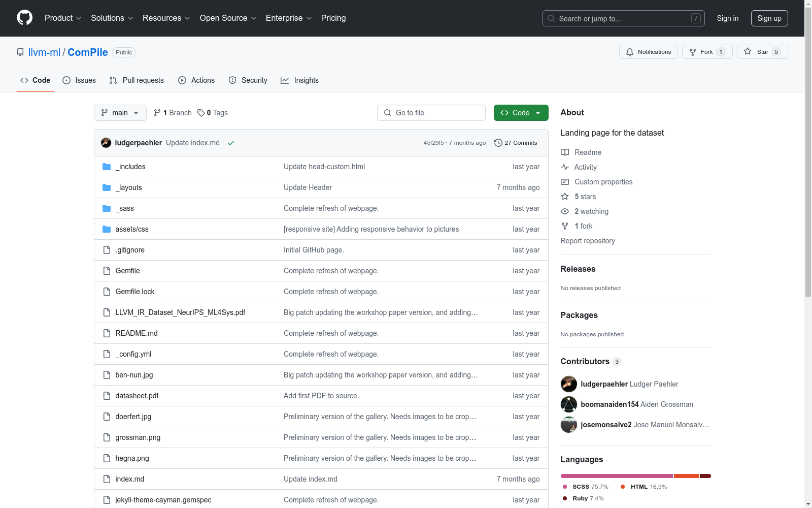Click the Releases heading link

pyautogui.click(x=578, y=269)
